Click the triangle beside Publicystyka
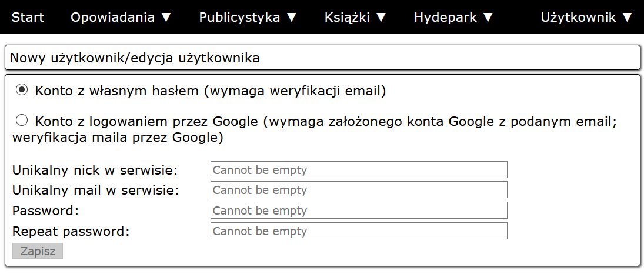Image resolution: width=644 pixels, height=277 pixels. [292, 18]
